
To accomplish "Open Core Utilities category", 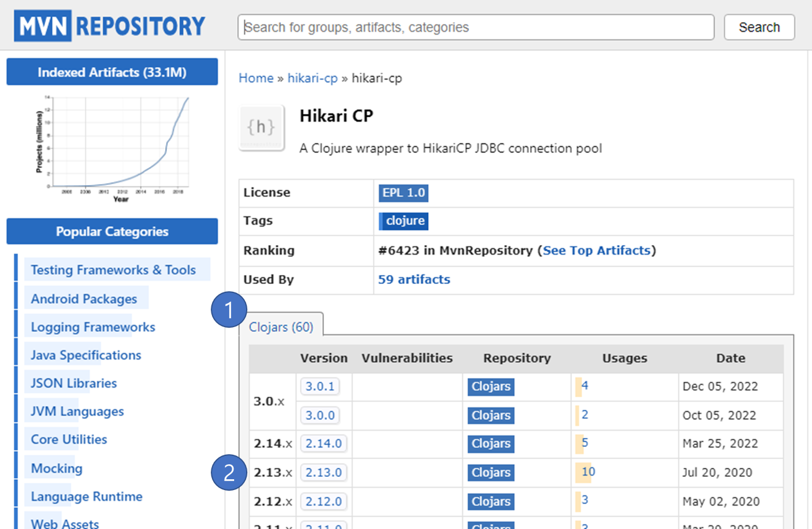I will click(69, 439).
